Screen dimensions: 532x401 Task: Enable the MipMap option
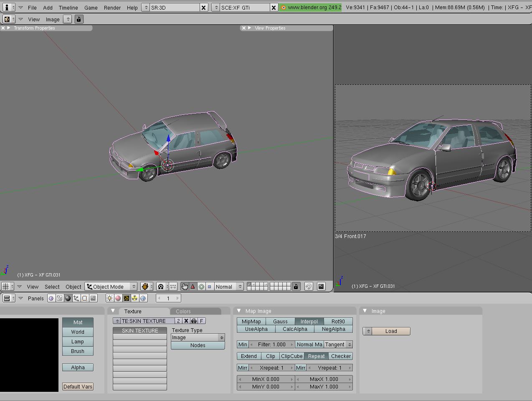(x=251, y=321)
